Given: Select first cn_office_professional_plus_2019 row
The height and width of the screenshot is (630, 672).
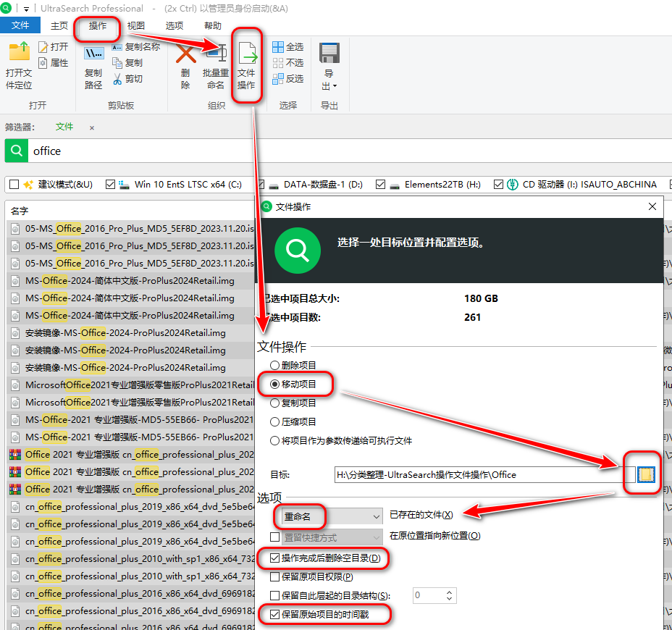Looking at the screenshot, I should [131, 507].
